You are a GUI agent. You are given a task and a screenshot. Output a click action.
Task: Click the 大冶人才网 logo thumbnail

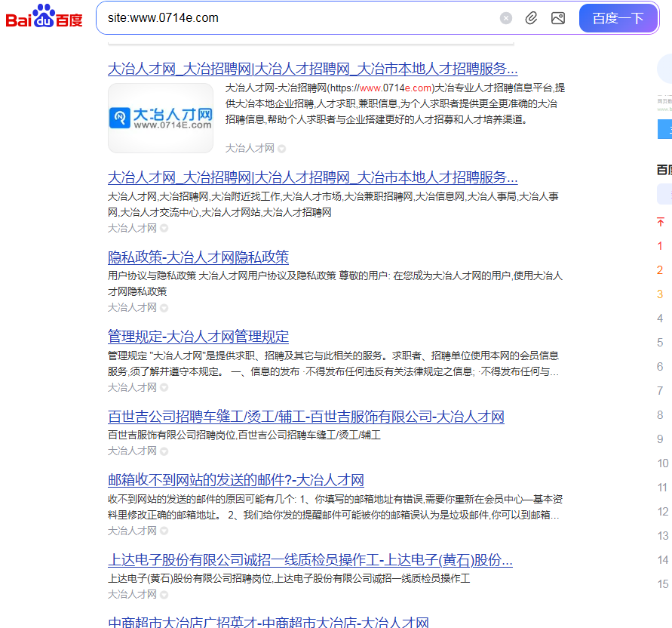coord(161,118)
